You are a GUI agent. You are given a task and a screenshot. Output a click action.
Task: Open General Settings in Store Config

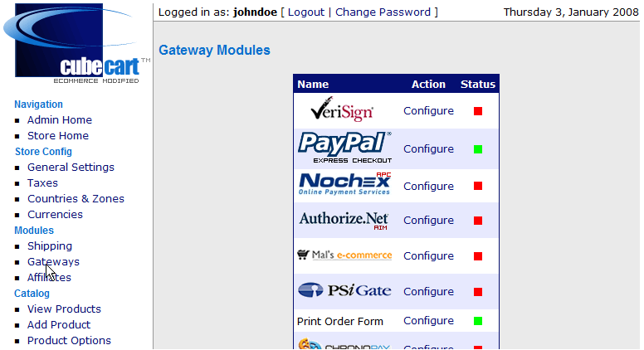tap(71, 168)
